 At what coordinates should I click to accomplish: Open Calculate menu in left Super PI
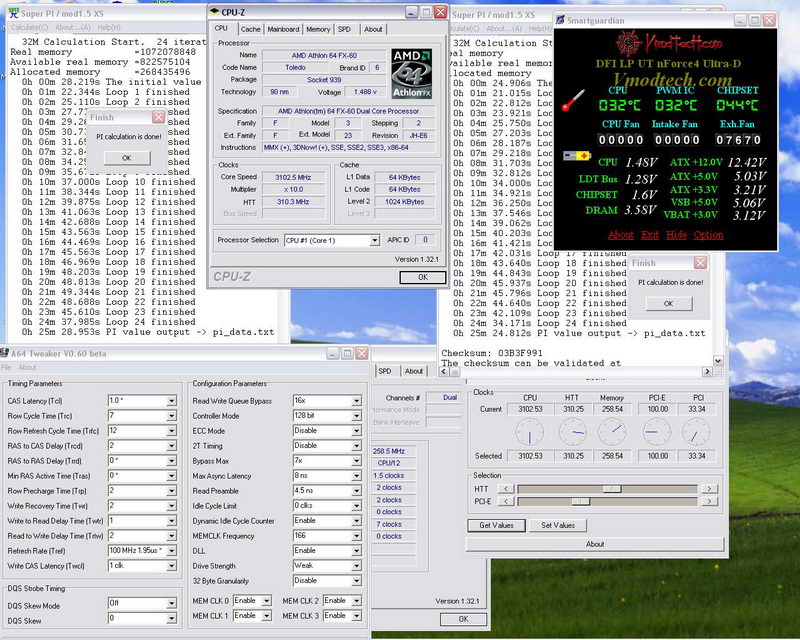coord(30,27)
